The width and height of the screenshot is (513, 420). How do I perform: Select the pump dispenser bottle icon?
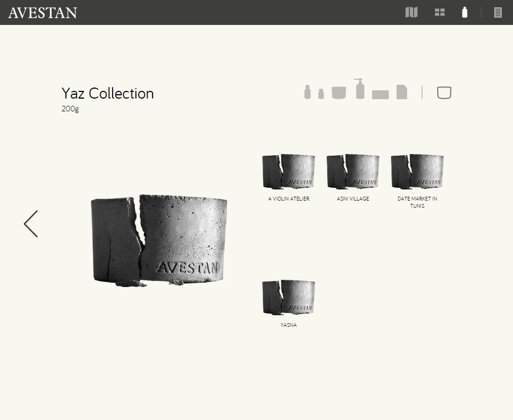tap(359, 89)
